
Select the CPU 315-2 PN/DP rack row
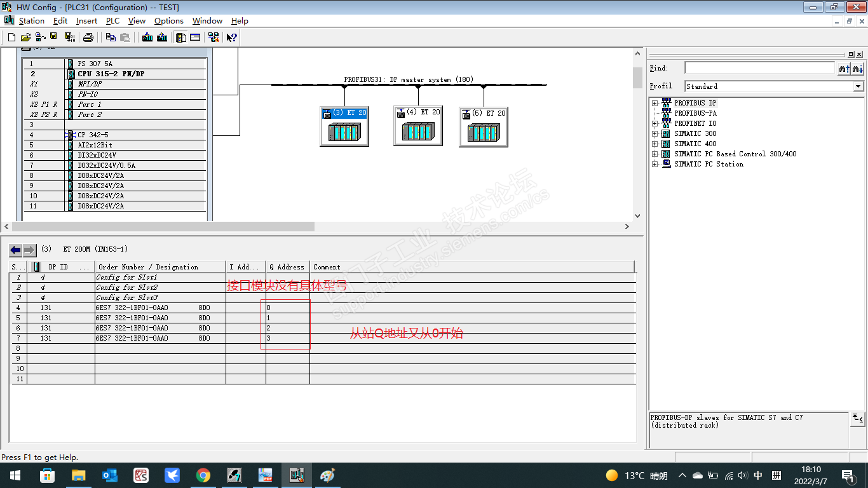tap(115, 74)
